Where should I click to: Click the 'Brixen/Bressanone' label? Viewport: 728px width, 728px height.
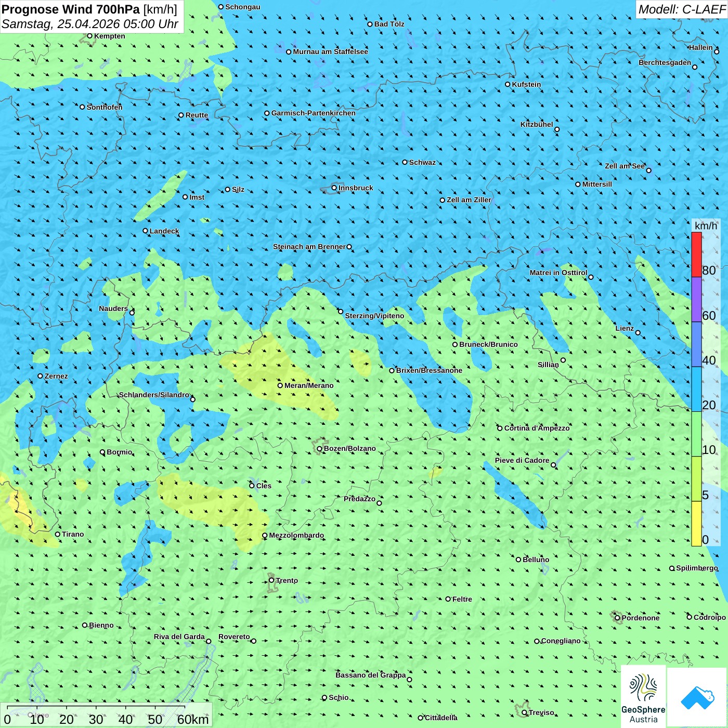[x=429, y=370]
